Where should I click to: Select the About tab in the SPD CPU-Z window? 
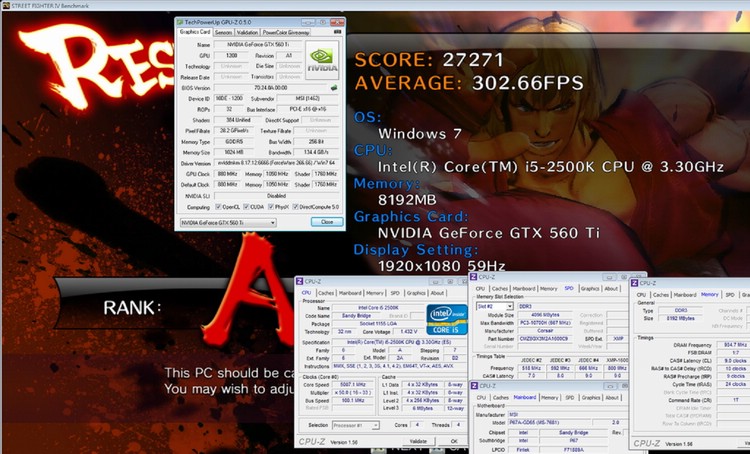tap(611, 288)
